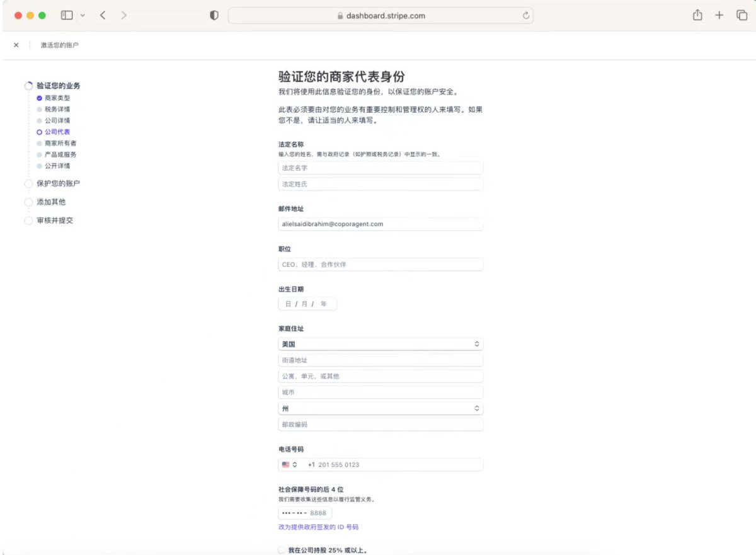Click the 职位 job title input field
Viewport: 756px width, 555px height.
[x=381, y=265]
